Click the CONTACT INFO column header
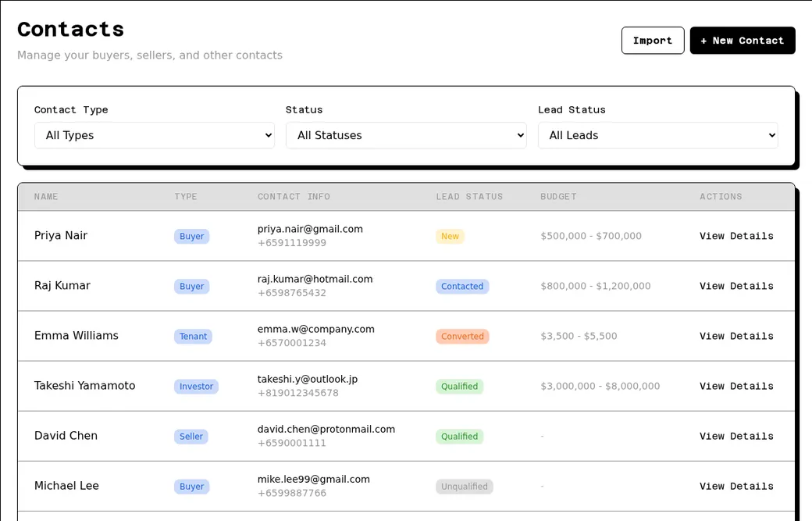 [294, 197]
